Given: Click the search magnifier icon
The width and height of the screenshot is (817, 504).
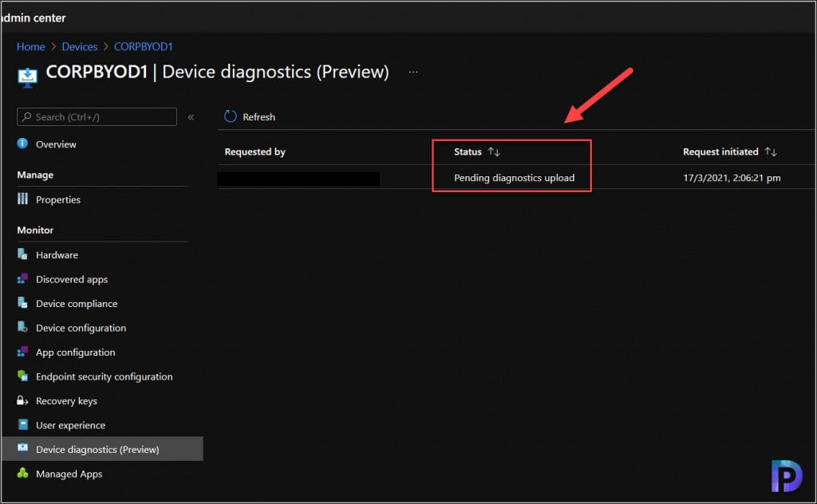Looking at the screenshot, I should 26,116.
